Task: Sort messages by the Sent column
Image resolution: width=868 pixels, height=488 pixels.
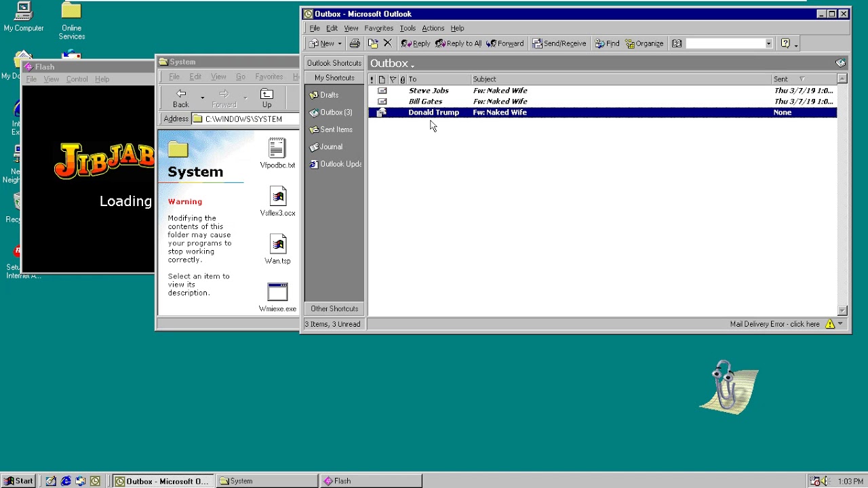Action: (x=804, y=79)
